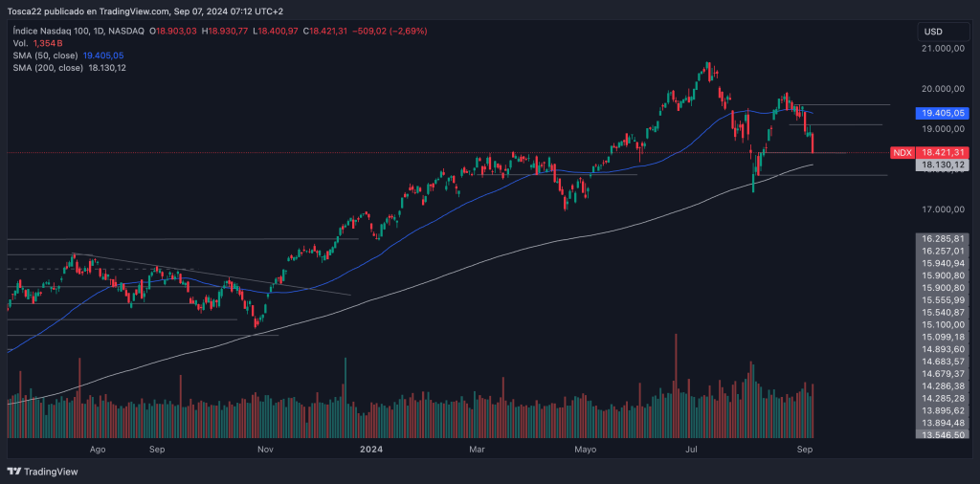Click the TradingView logo icon

point(13,471)
